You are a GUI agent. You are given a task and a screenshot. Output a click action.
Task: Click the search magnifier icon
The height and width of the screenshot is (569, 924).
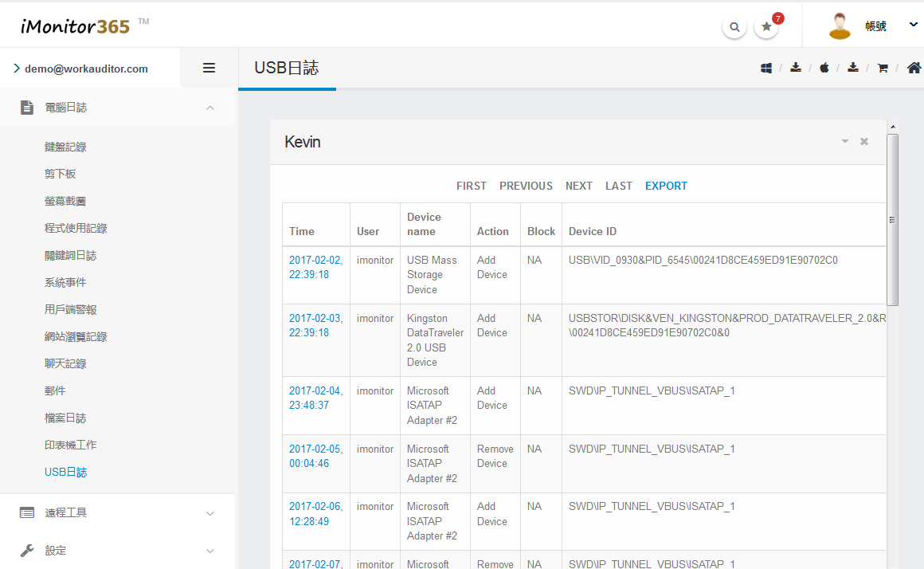[x=734, y=26]
